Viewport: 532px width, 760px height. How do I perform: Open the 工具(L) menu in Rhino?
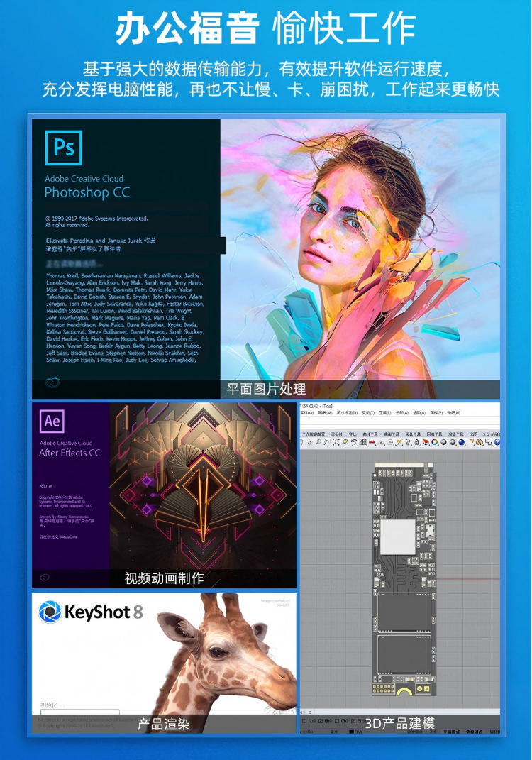384,412
